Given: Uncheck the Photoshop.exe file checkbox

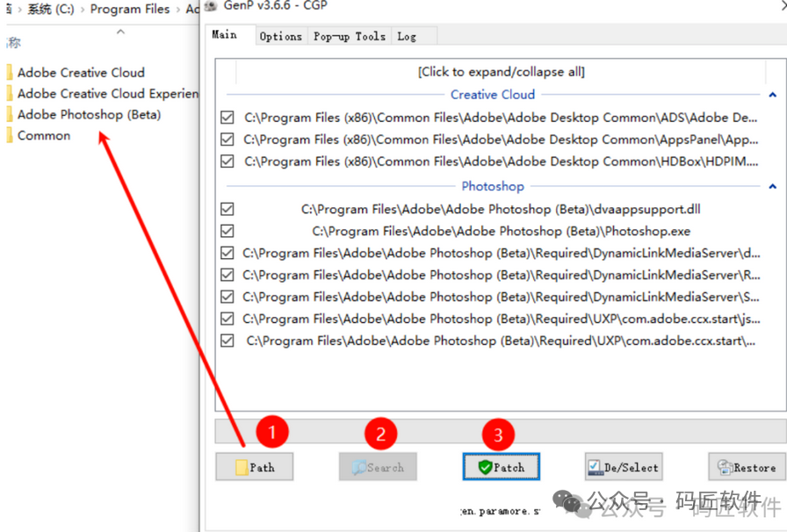Looking at the screenshot, I should (227, 232).
